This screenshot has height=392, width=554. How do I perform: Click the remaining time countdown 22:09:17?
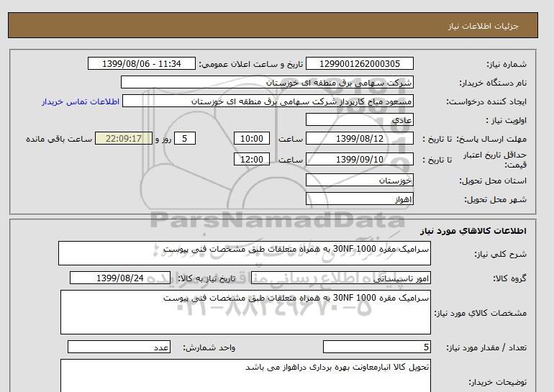click(x=123, y=139)
